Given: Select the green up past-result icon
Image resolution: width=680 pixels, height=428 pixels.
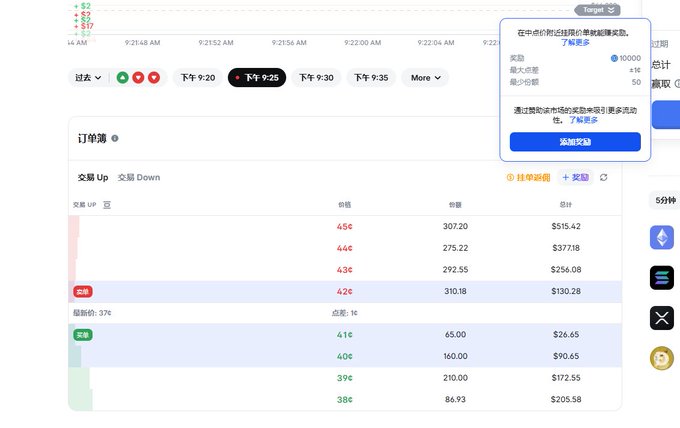Looking at the screenshot, I should pyautogui.click(x=123, y=78).
